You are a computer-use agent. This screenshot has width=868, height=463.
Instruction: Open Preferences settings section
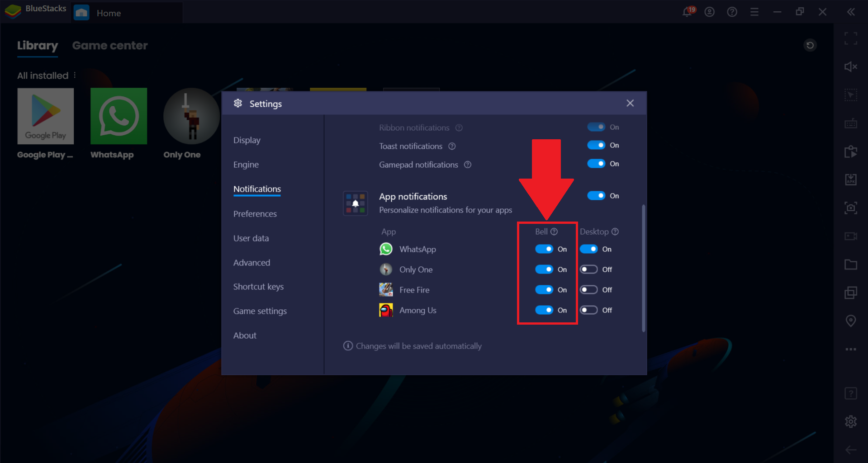pos(255,214)
